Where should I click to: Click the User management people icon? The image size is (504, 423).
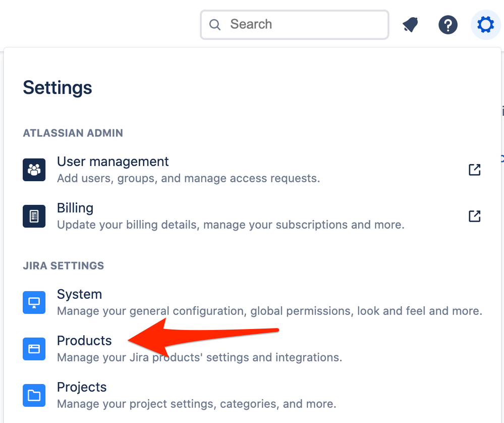[x=34, y=170]
